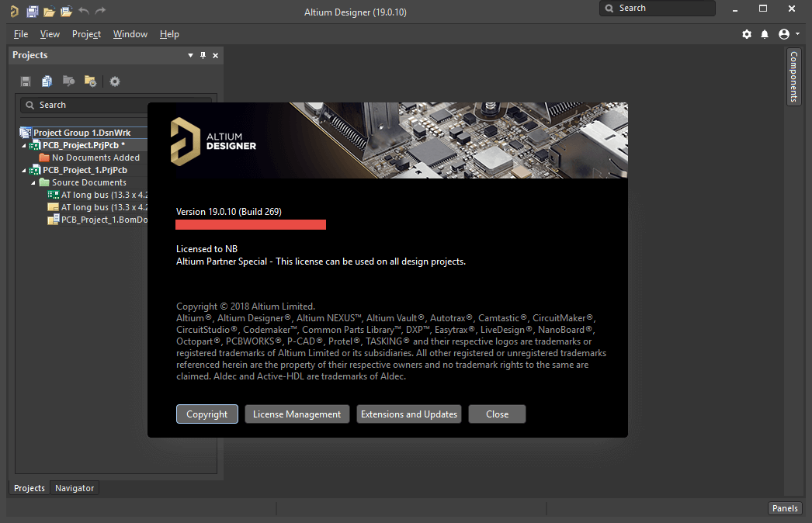Click the Copyright button in About dialog
Viewport: 812px width, 523px height.
[207, 414]
